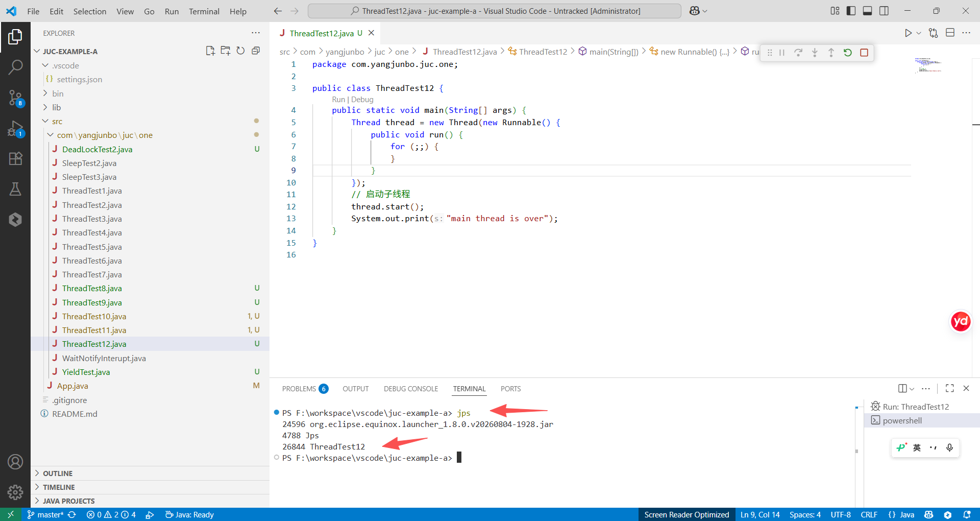The width and height of the screenshot is (980, 521).
Task: Click the command center search box
Action: 495,11
